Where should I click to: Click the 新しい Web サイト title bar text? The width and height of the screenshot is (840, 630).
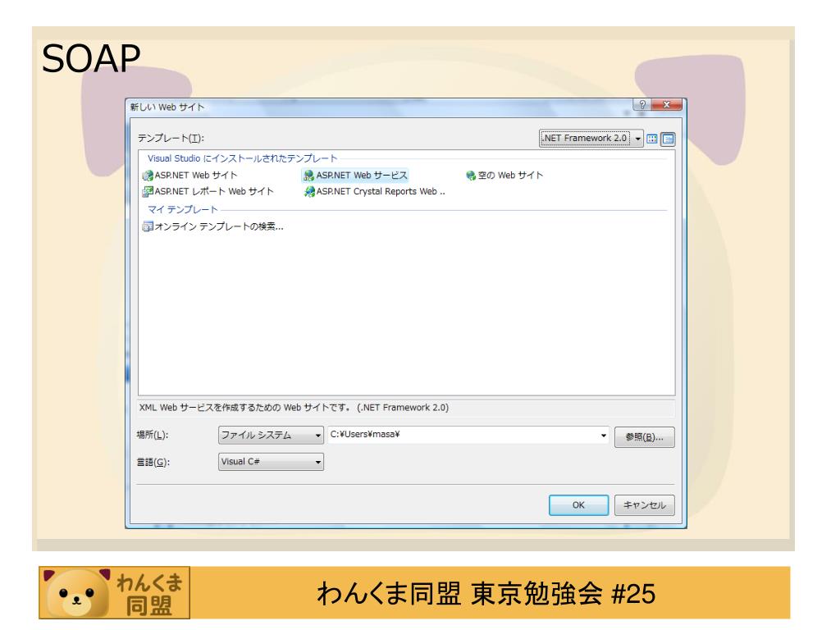[167, 107]
